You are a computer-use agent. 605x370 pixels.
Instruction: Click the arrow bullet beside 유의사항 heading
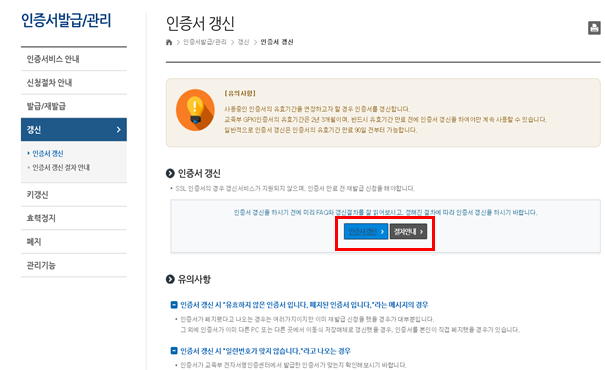pyautogui.click(x=170, y=279)
